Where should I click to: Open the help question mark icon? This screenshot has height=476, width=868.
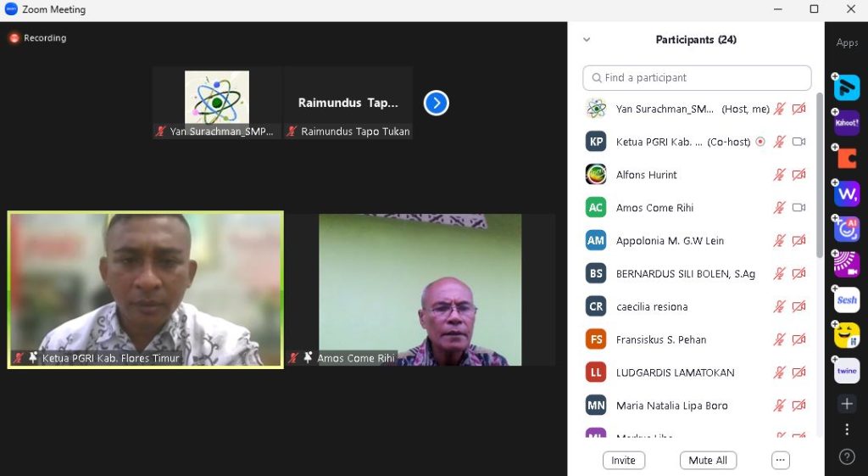(846, 456)
